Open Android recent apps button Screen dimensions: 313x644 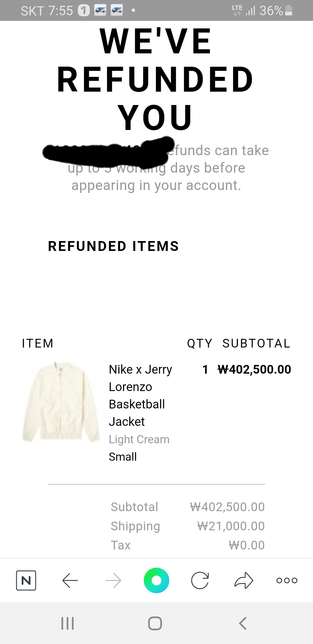click(x=68, y=623)
